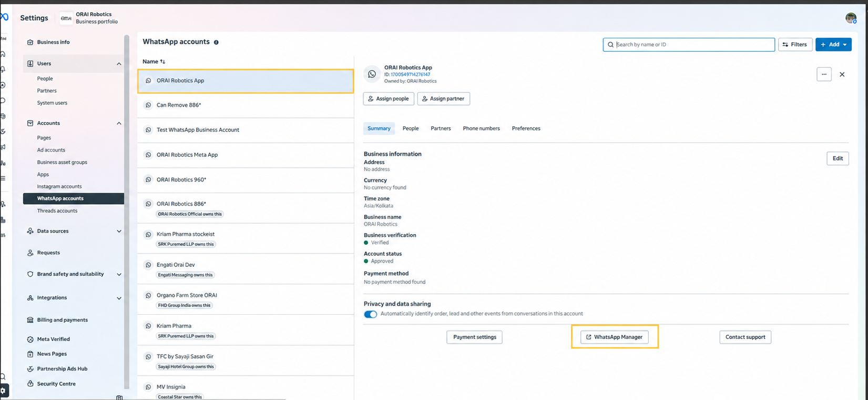Expand the Integrations section
The height and width of the screenshot is (400, 868).
(119, 298)
